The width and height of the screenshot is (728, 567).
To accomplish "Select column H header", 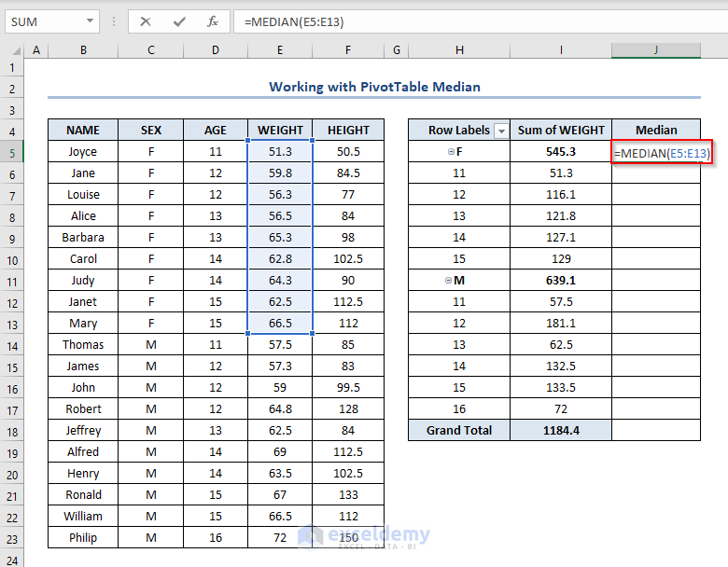I will pyautogui.click(x=459, y=50).
